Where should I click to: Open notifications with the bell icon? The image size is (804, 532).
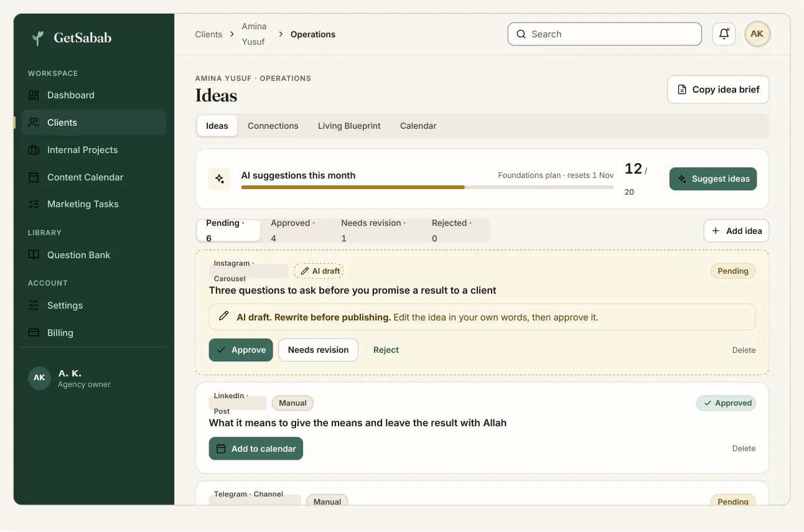click(724, 34)
